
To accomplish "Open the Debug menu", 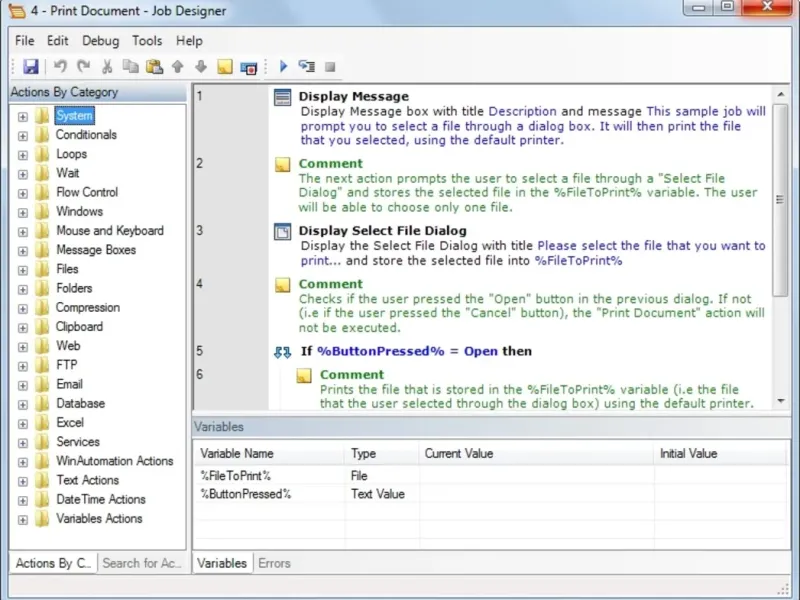I will click(x=100, y=41).
